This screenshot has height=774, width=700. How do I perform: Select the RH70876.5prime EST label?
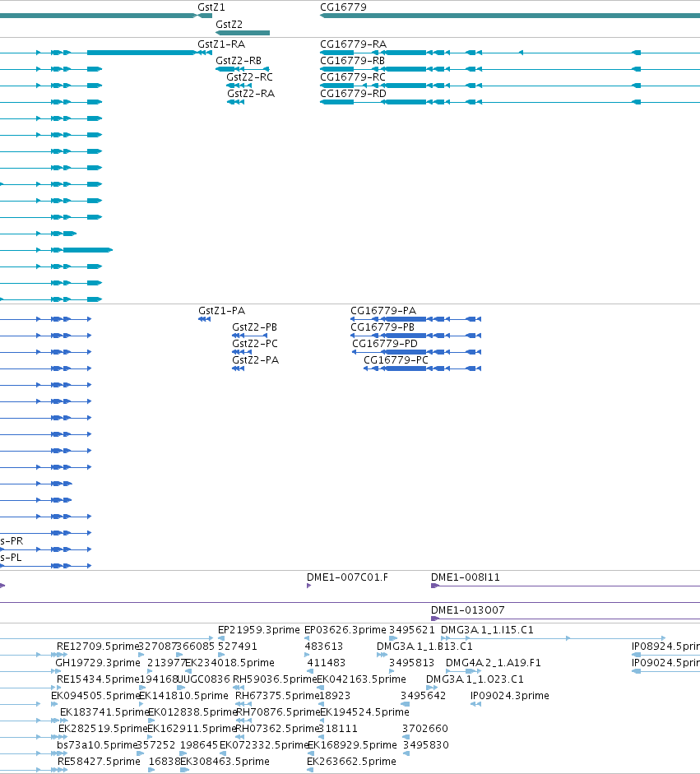[278, 711]
